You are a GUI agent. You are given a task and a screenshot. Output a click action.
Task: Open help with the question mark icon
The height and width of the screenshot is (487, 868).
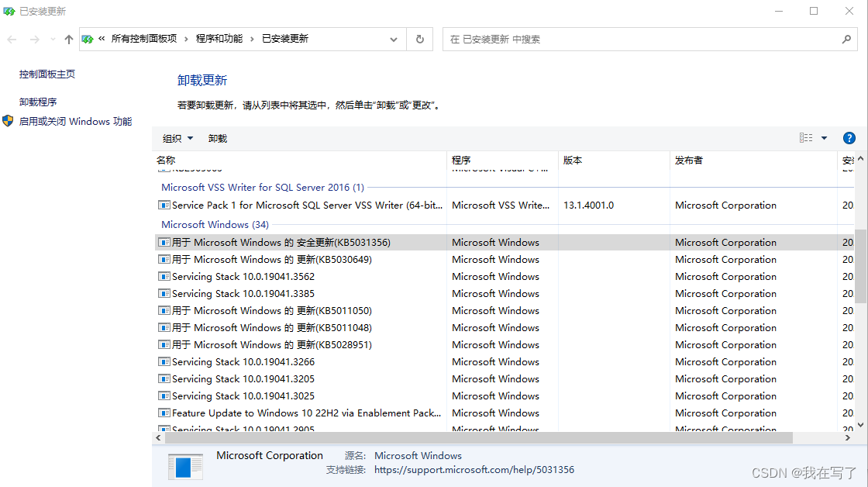point(849,138)
